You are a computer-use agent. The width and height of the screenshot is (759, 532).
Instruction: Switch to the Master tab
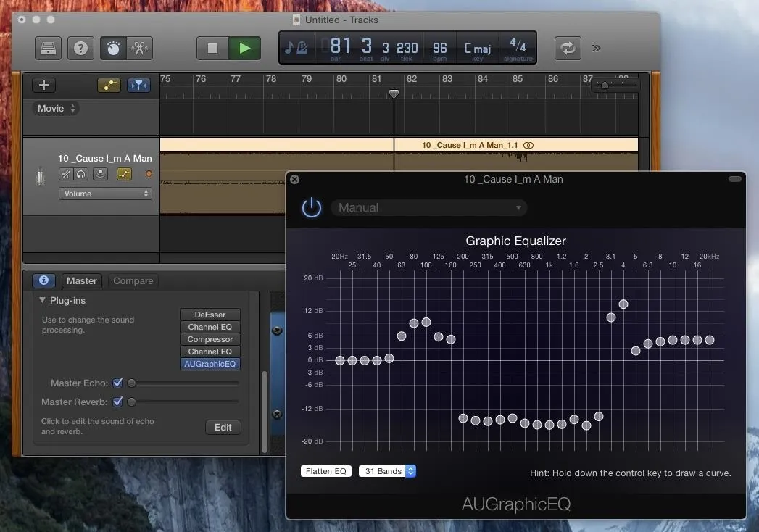pos(82,280)
